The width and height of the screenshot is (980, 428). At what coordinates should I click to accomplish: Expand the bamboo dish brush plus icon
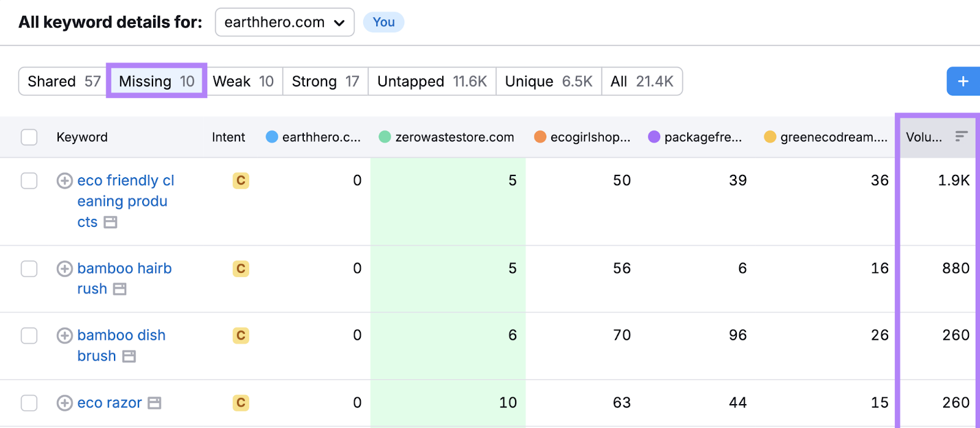tap(64, 335)
